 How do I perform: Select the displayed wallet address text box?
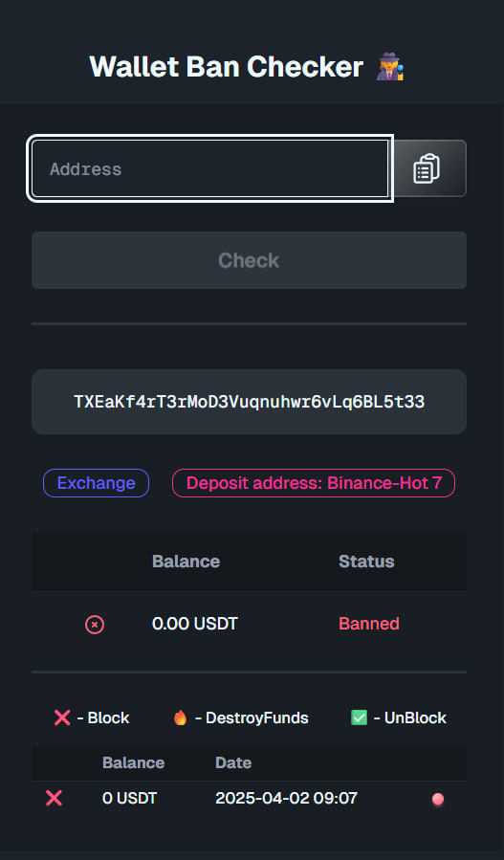pos(249,402)
